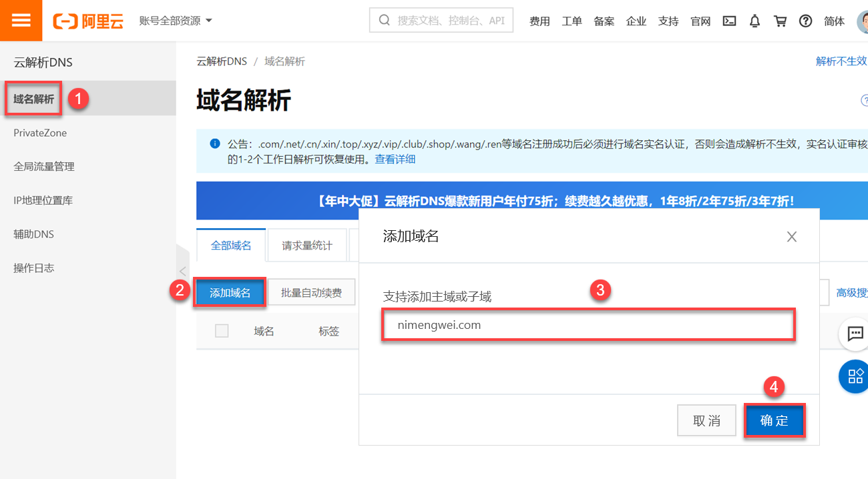Image resolution: width=868 pixels, height=479 pixels.
Task: Select PrivateZone in the sidebar
Action: [x=40, y=133]
